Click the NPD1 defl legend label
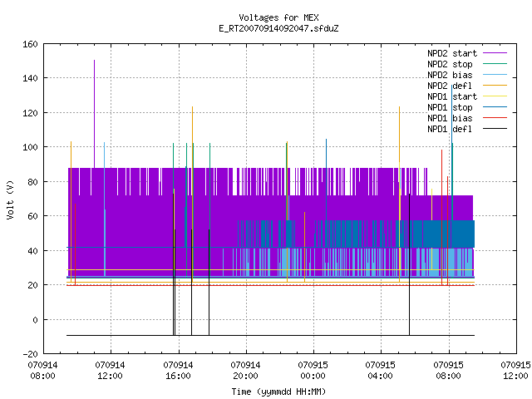The height and width of the screenshot is (399, 532). click(x=450, y=130)
